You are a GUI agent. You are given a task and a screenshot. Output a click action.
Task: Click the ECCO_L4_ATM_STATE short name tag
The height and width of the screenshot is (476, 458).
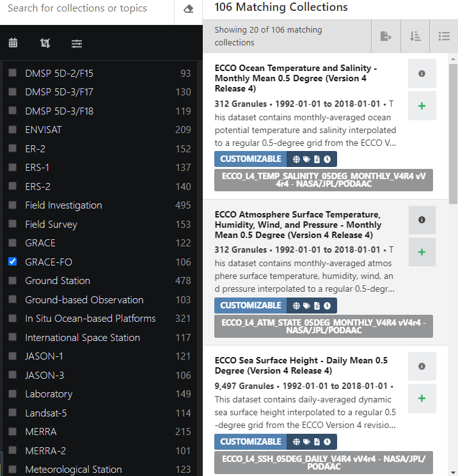tap(324, 326)
